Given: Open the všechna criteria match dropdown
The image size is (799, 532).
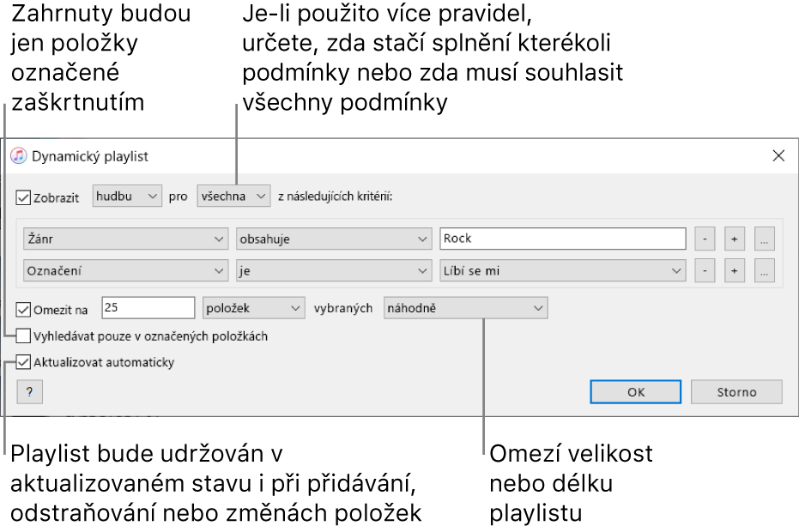Looking at the screenshot, I should click(233, 196).
